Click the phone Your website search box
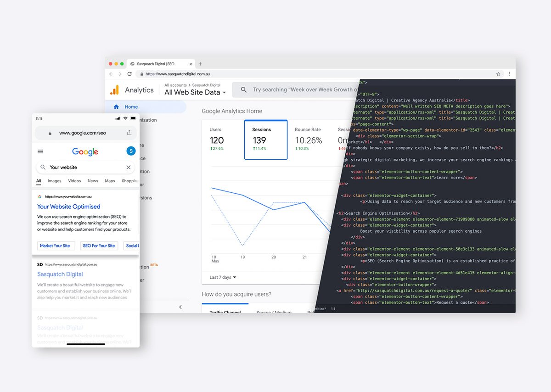This screenshot has width=551, height=392. click(x=85, y=167)
